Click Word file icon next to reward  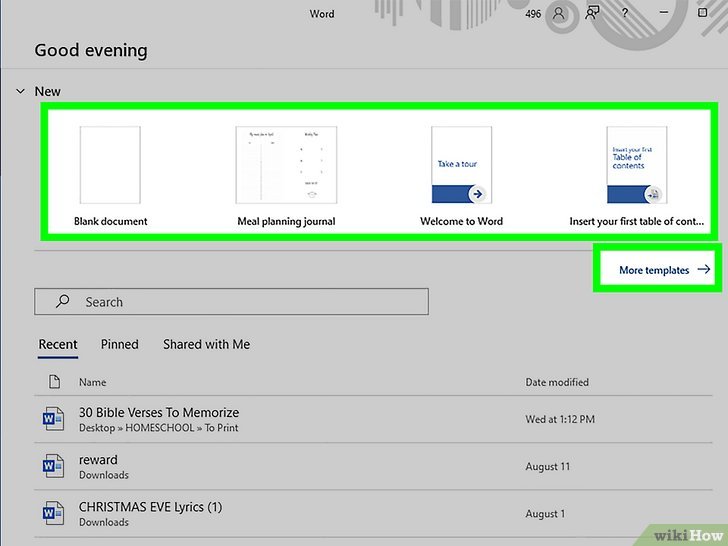53,467
